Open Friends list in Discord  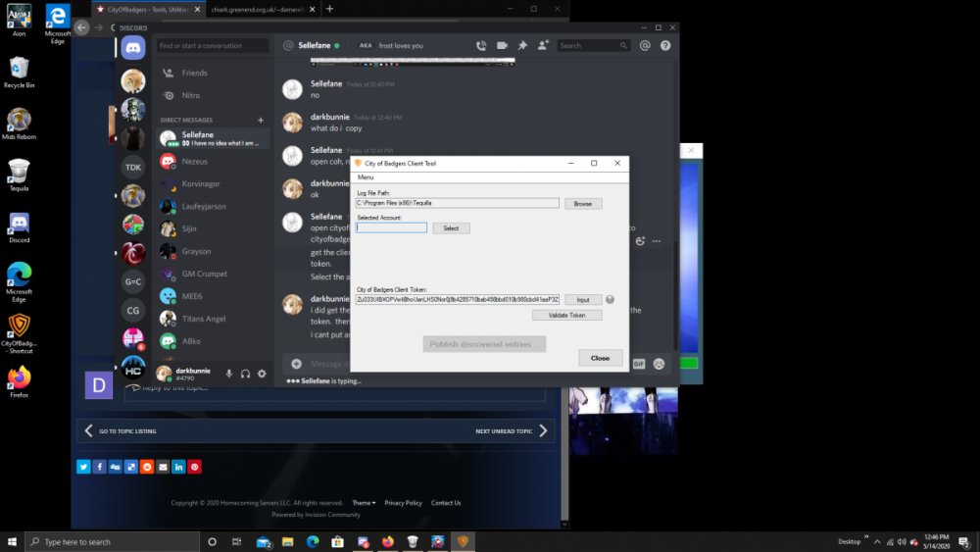pos(213,74)
